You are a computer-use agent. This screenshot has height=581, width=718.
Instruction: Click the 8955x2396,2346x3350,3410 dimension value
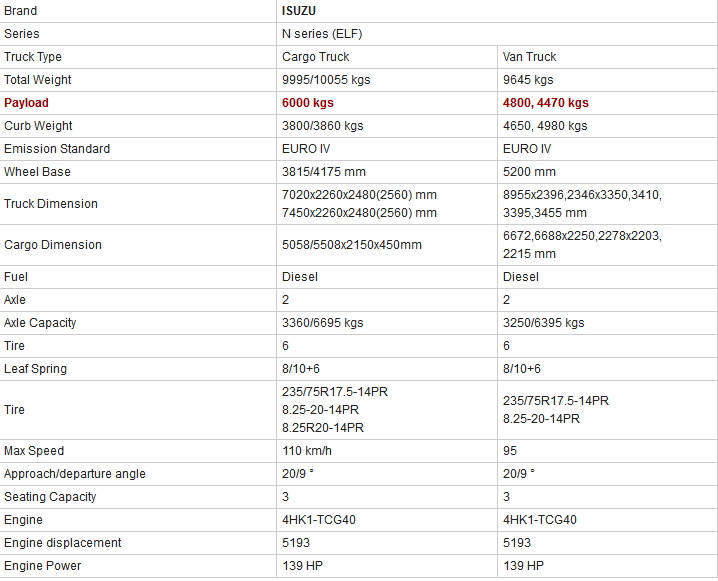pyautogui.click(x=582, y=195)
